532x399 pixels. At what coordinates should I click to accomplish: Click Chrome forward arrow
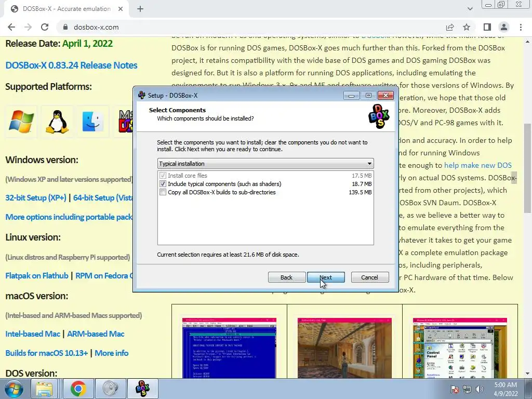28,27
